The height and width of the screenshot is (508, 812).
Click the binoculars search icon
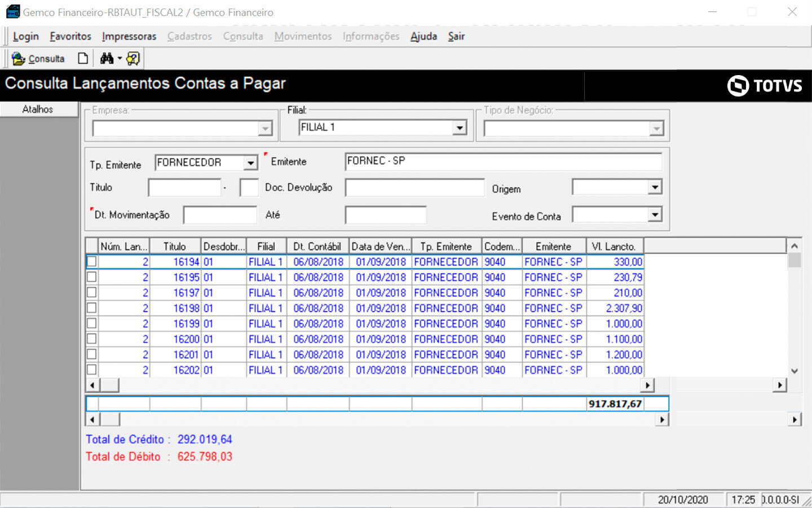[107, 59]
